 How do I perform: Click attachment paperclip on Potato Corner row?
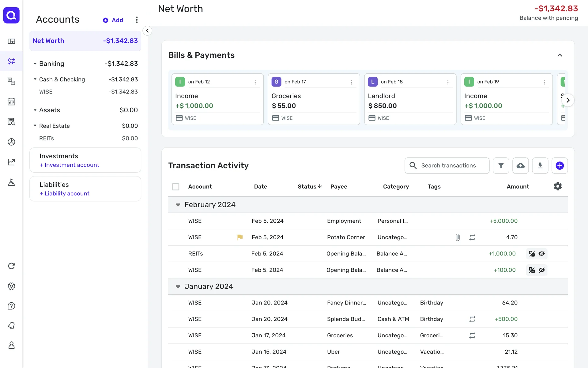(x=457, y=237)
